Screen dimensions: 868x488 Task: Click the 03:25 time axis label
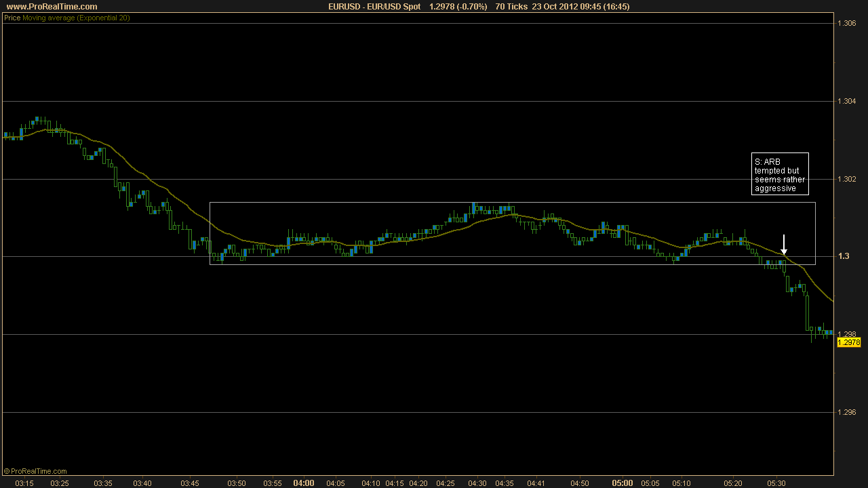coord(60,483)
